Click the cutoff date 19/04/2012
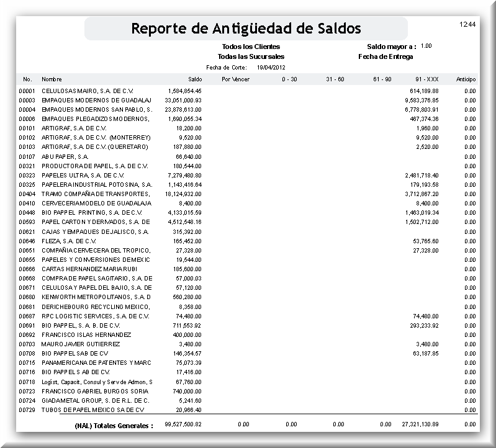The image size is (496, 448). tap(271, 68)
